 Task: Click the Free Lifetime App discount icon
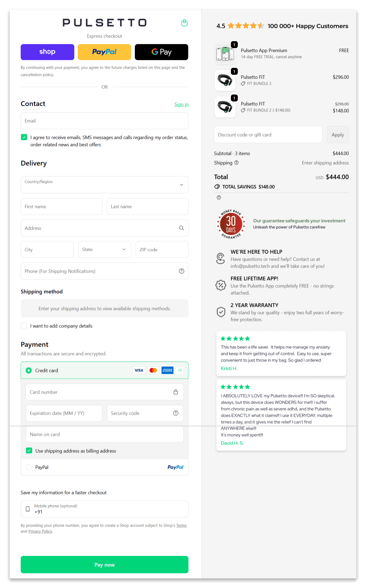pyautogui.click(x=220, y=285)
